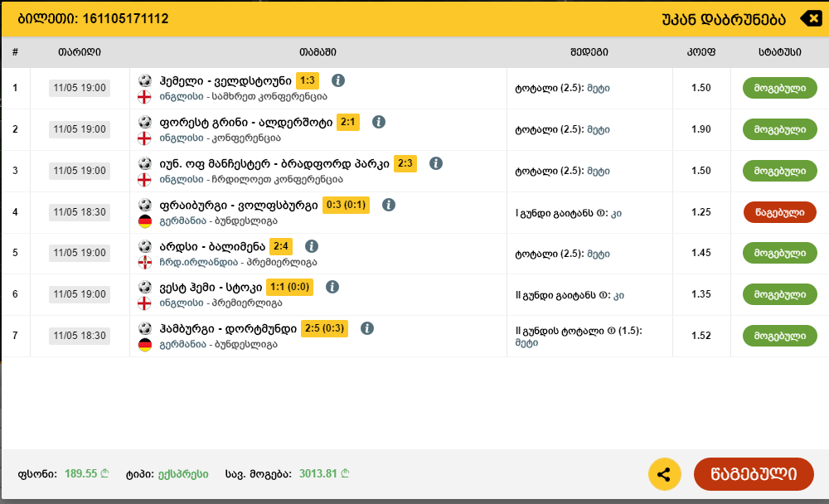Screen dimensions: 829x504
Task: Click ticket number 161105171112 title
Action: click(93, 19)
